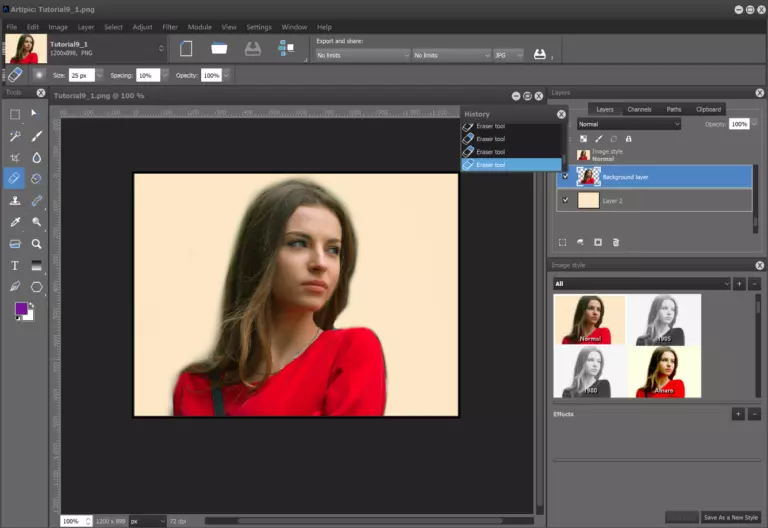Apply the Amaro image style thumbnail
Screen dimensions: 768x528
coord(664,371)
